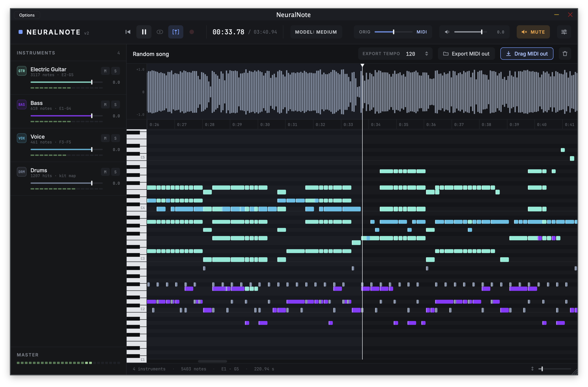This screenshot has width=588, height=387.
Task: Open the Options menu
Action: [27, 15]
